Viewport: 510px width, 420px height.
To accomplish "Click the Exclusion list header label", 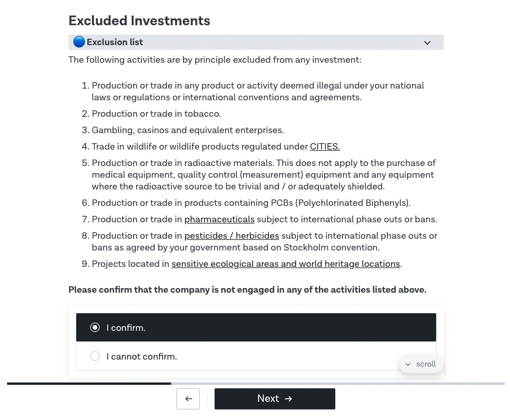I will coord(114,42).
